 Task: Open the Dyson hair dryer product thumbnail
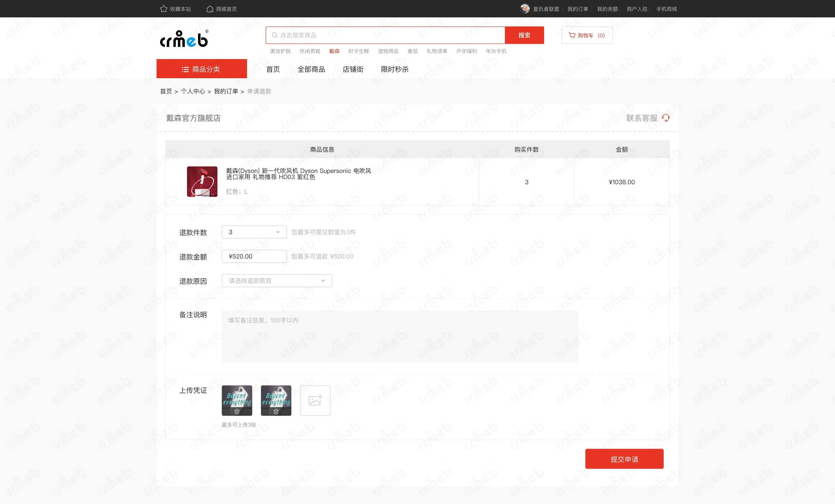coord(202,181)
